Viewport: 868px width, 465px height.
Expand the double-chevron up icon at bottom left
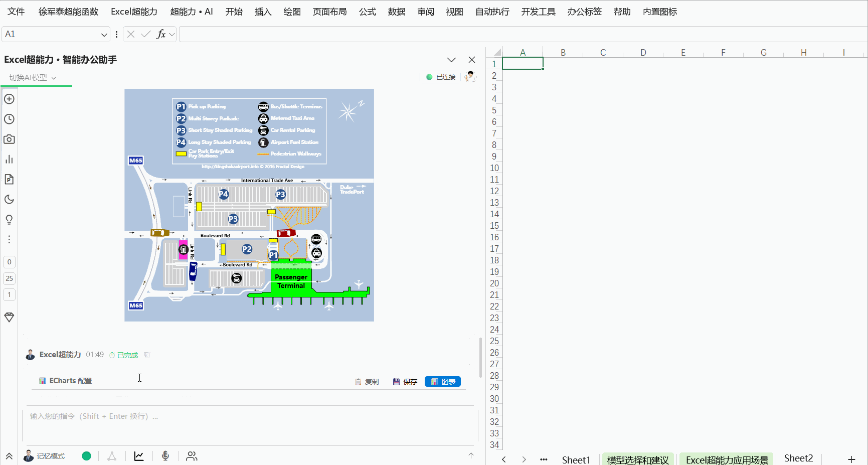point(9,456)
